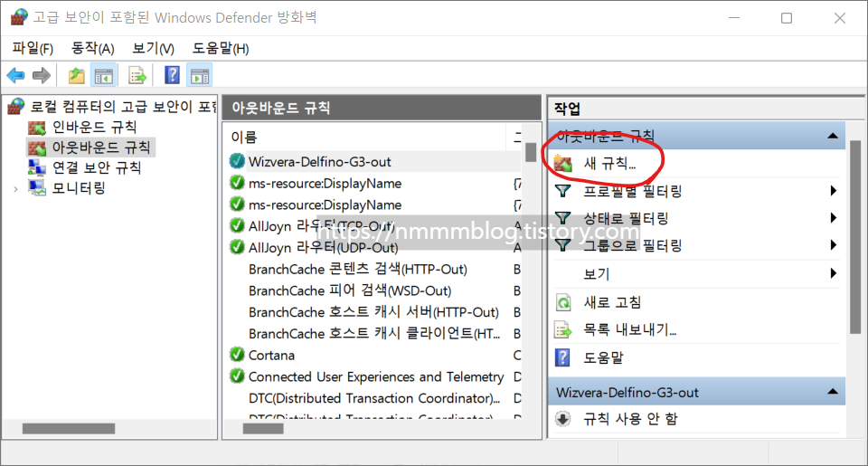The height and width of the screenshot is (466, 868).
Task: Click the 연결 보안 규칙 computer icon
Action: pos(37,168)
